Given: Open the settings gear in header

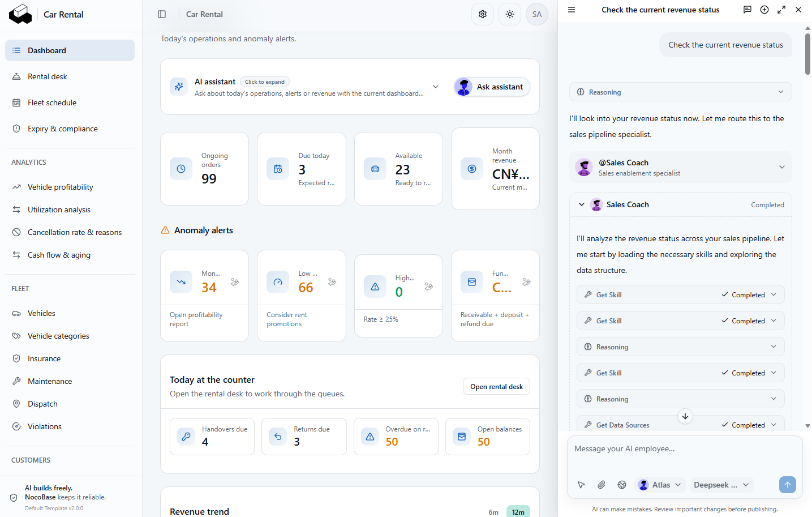Looking at the screenshot, I should tap(483, 14).
